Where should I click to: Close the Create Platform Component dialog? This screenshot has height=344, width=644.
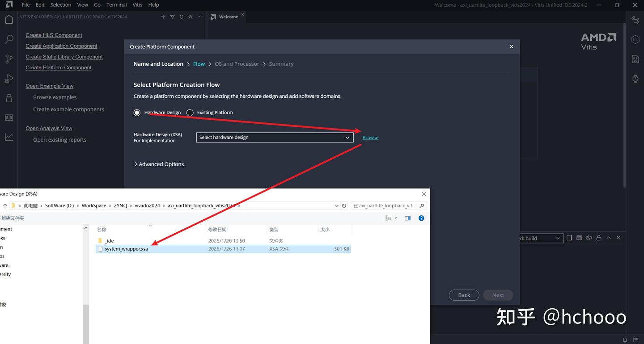tap(511, 47)
